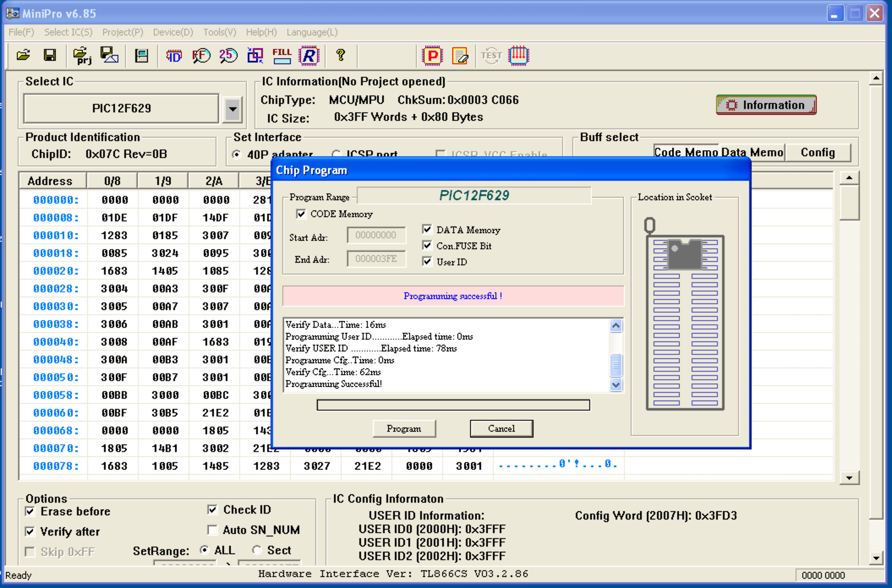Open file using folder toolbar icon

(x=23, y=55)
